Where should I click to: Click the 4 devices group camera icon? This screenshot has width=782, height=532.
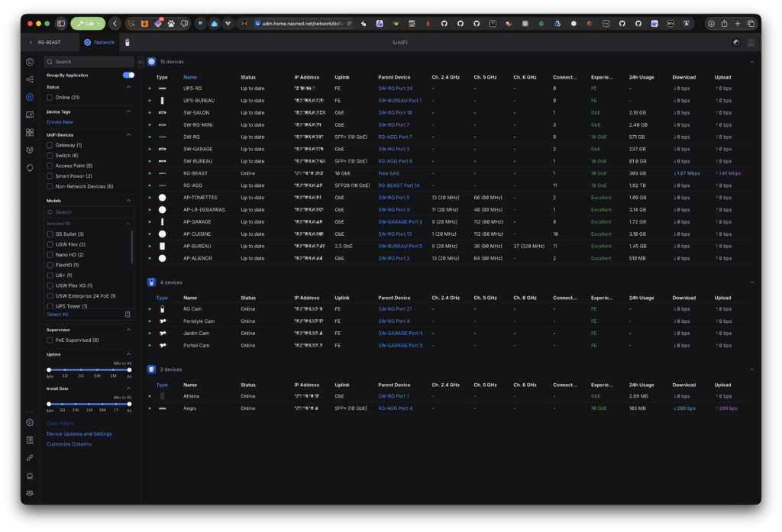click(x=152, y=282)
